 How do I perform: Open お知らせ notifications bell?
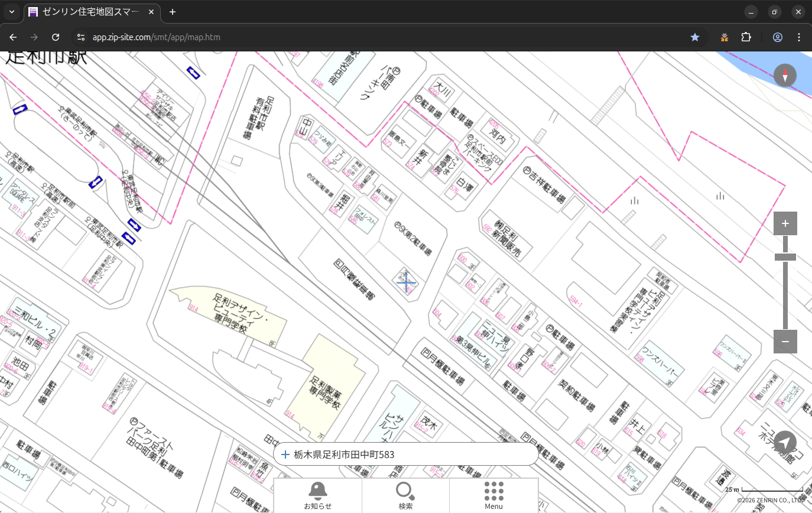click(x=317, y=495)
